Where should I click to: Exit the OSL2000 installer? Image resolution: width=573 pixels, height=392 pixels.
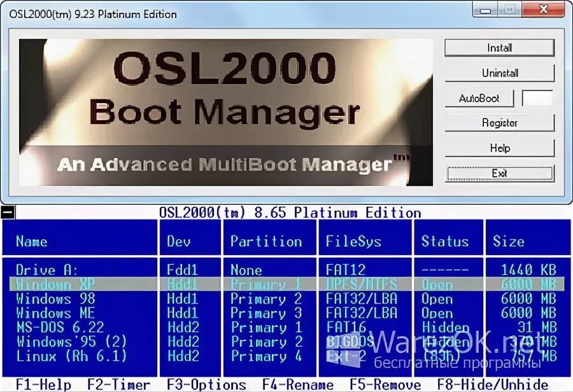499,173
